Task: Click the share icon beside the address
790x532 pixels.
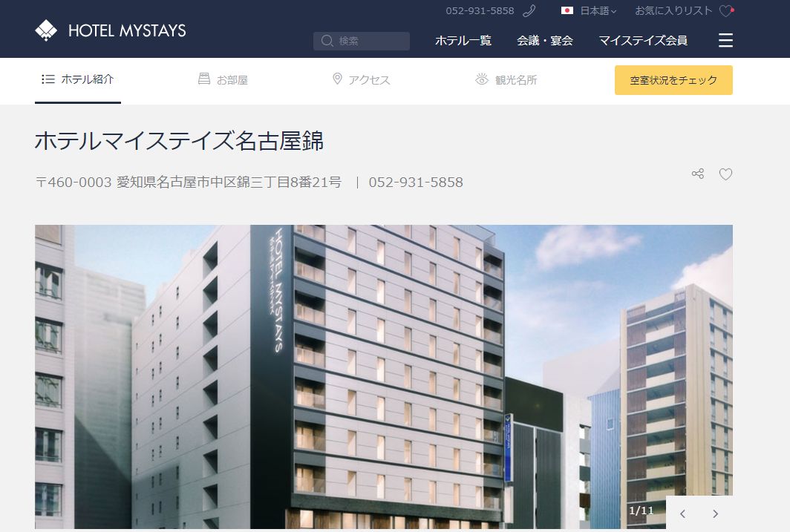Action: [x=698, y=174]
